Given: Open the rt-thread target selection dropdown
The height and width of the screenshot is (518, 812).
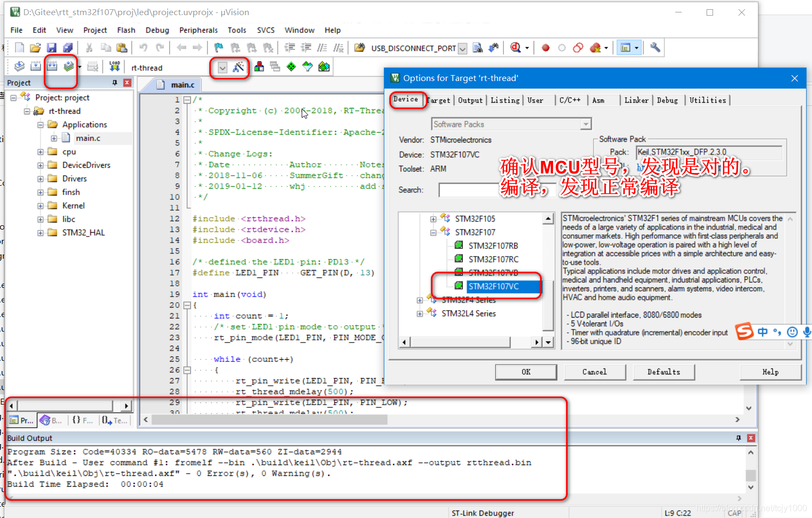Looking at the screenshot, I should point(222,68).
